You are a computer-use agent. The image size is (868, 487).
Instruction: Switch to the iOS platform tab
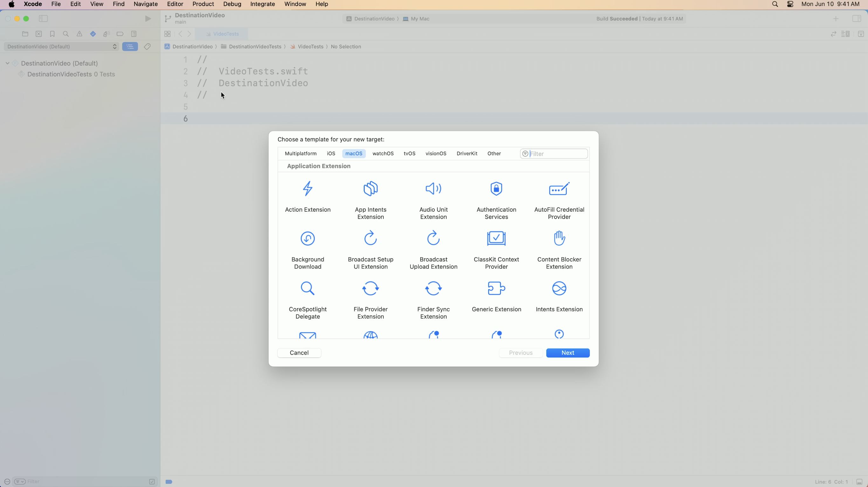click(x=331, y=153)
